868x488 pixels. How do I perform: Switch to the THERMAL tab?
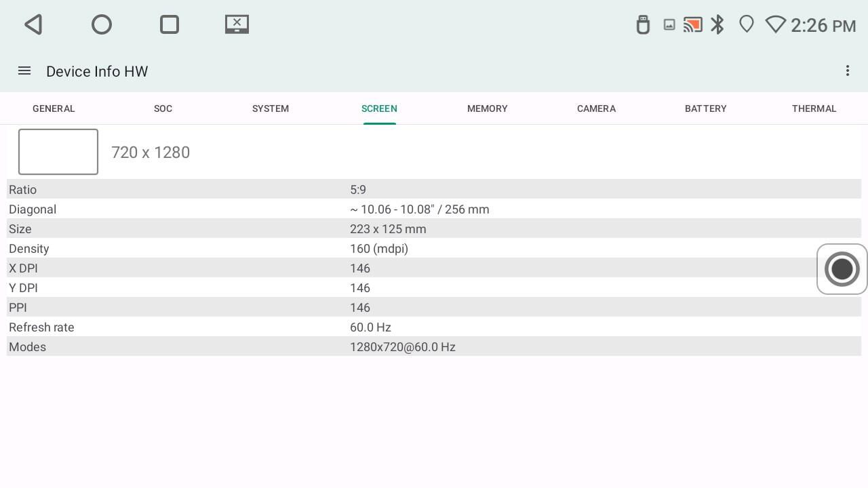814,108
